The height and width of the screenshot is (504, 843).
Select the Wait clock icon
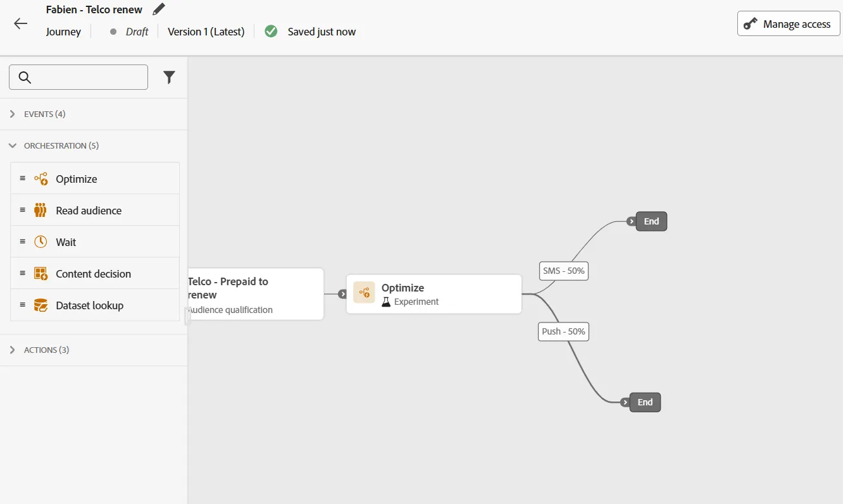(x=41, y=242)
